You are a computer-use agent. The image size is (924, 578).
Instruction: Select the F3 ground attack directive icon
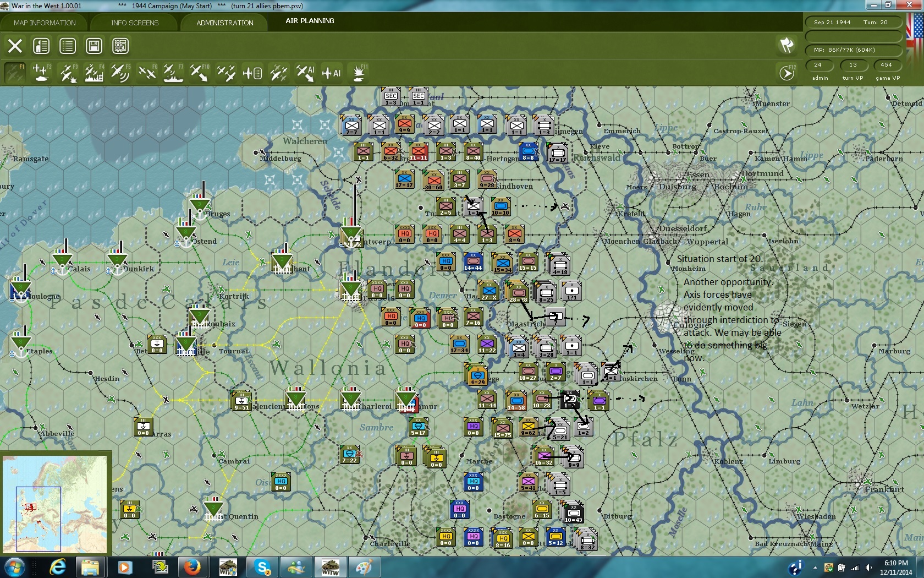pyautogui.click(x=68, y=73)
